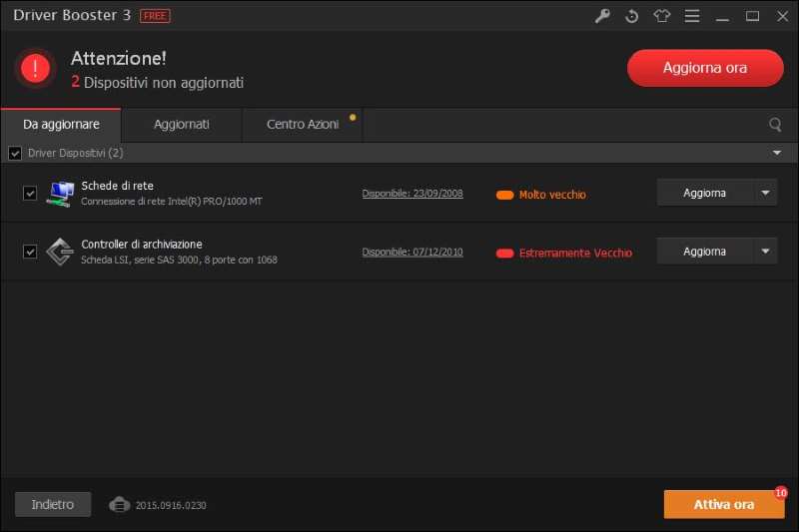Click the database version icon at bottom

click(x=120, y=504)
